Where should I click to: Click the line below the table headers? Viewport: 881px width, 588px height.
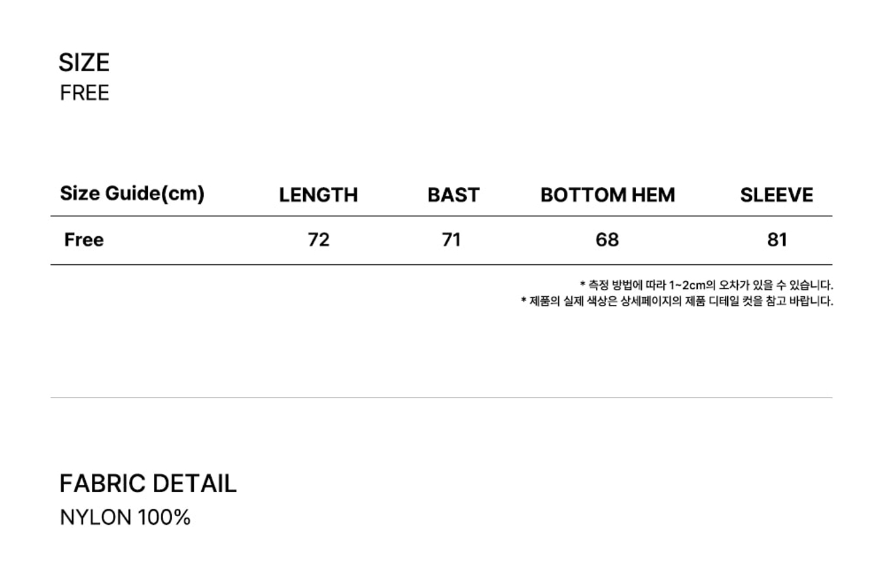click(x=441, y=216)
